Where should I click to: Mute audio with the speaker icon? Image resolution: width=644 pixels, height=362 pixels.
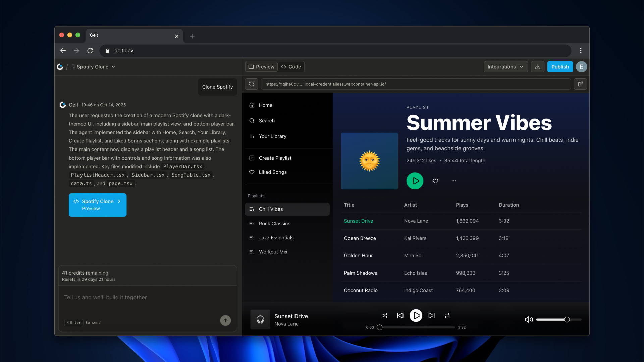(529, 320)
